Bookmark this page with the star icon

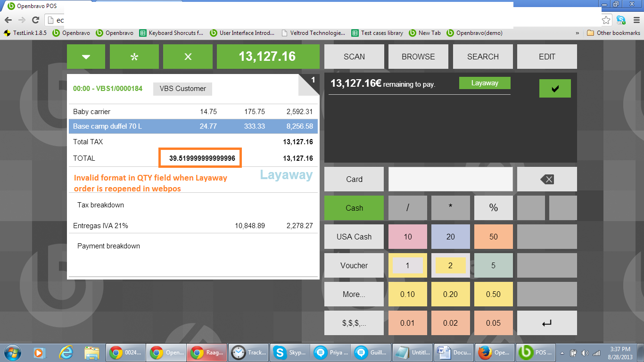click(x=606, y=20)
